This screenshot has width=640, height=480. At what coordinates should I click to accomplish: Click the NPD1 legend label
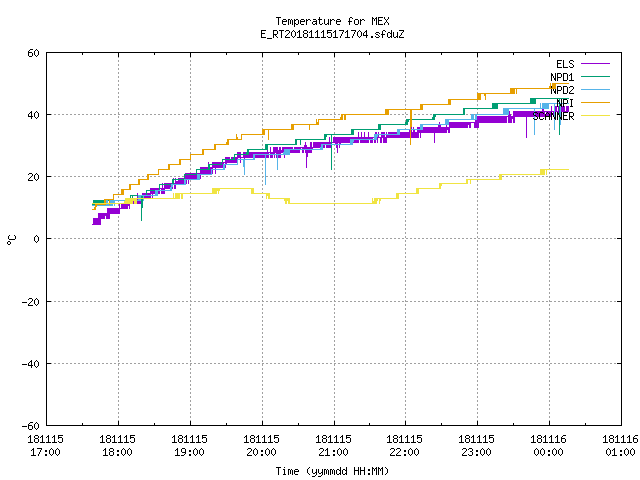pos(562,77)
